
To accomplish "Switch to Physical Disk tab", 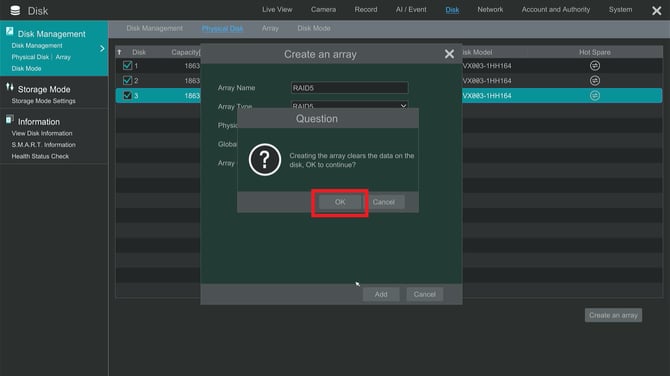I will pos(222,28).
